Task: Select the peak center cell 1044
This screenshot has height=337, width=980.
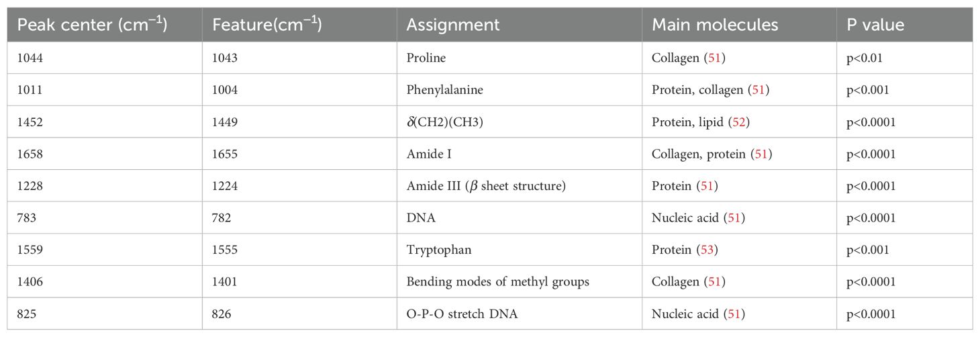Action: tap(30, 58)
